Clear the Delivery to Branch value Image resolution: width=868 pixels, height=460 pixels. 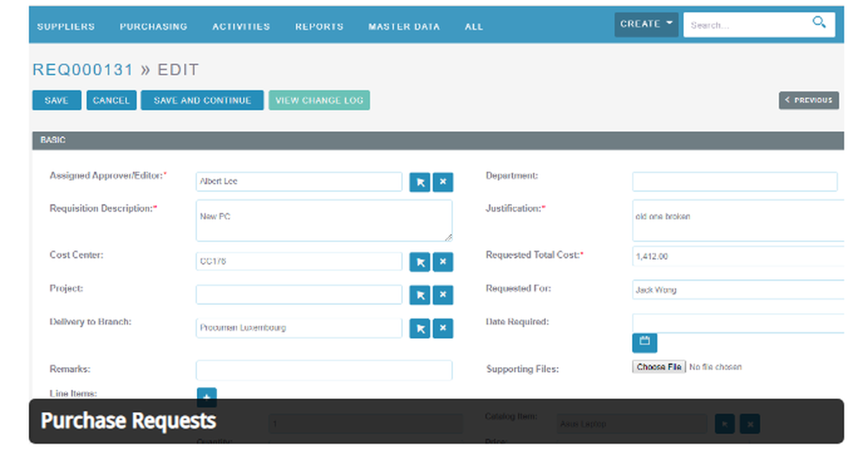pos(443,328)
